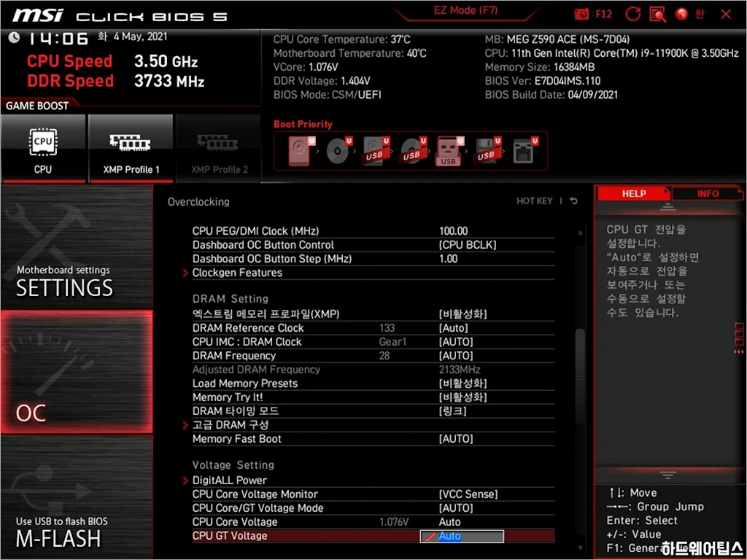747x560 pixels.
Task: Open CPU IMC : DRAM Clock dropdown
Action: tap(456, 342)
